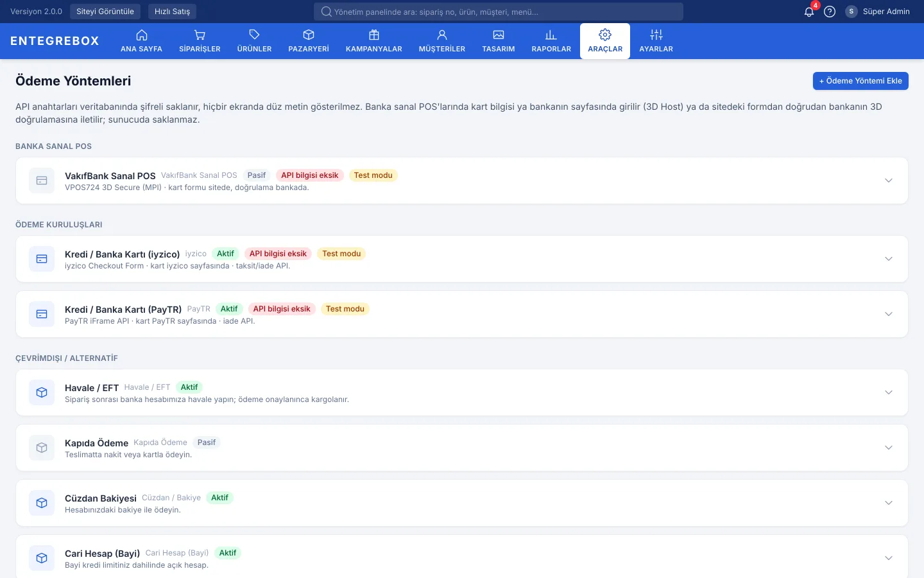This screenshot has height=578, width=924.
Task: Click the Siteyi Görüntüle button
Action: pyautogui.click(x=105, y=12)
